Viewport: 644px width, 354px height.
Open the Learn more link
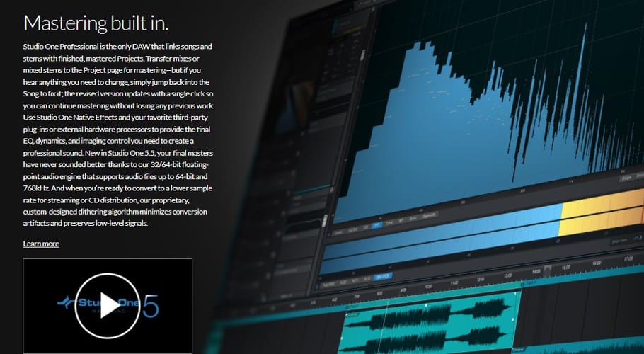pyautogui.click(x=41, y=244)
